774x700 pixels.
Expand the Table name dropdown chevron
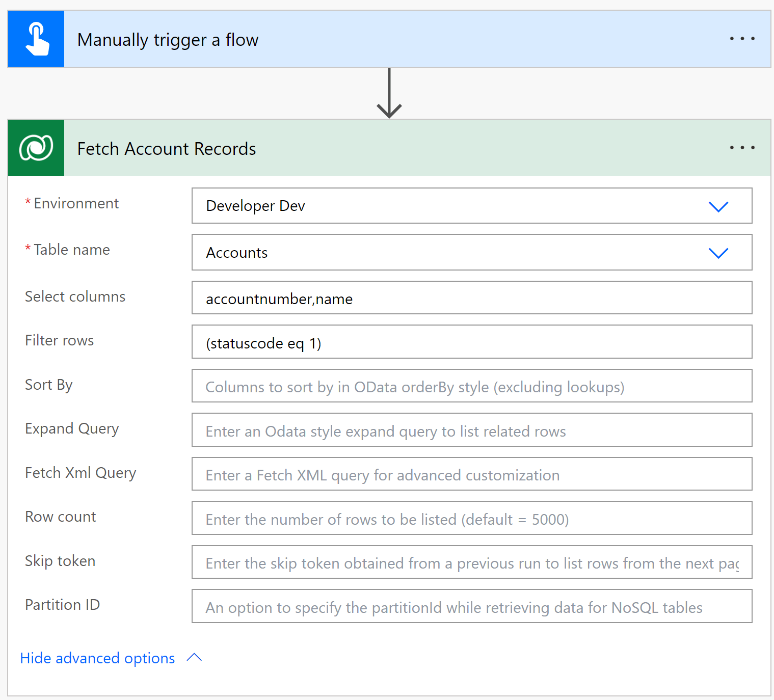point(718,253)
